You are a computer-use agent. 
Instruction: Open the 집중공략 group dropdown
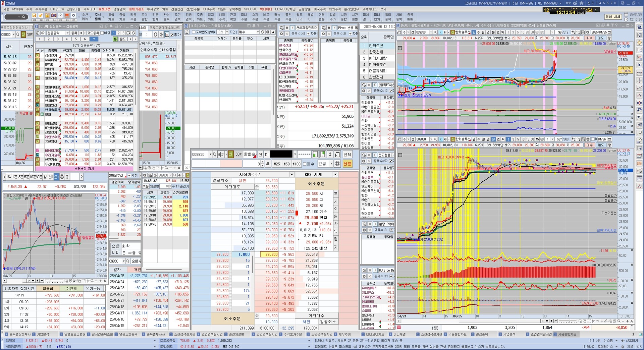(x=67, y=33)
